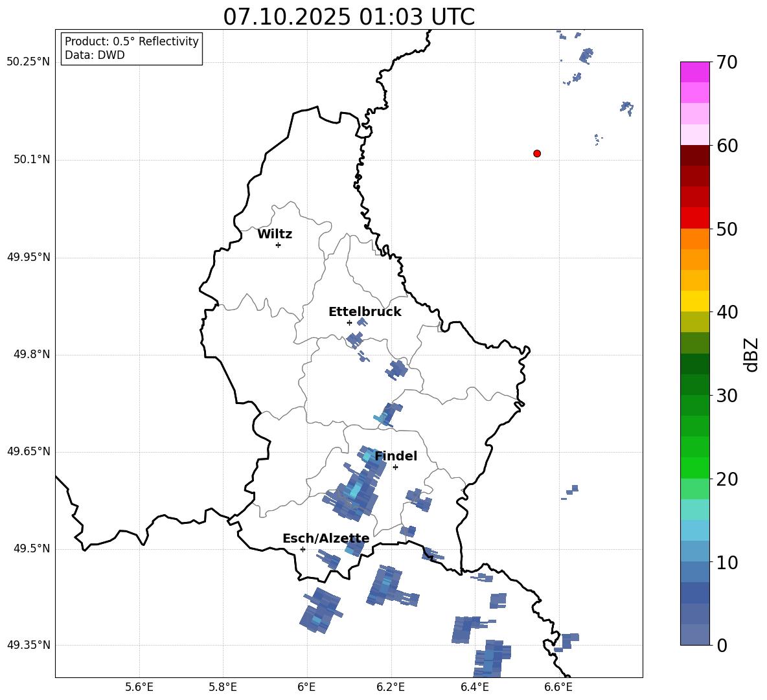The width and height of the screenshot is (767, 700).
Task: Click the Ettelbruck station cross marker
Action: coord(349,322)
